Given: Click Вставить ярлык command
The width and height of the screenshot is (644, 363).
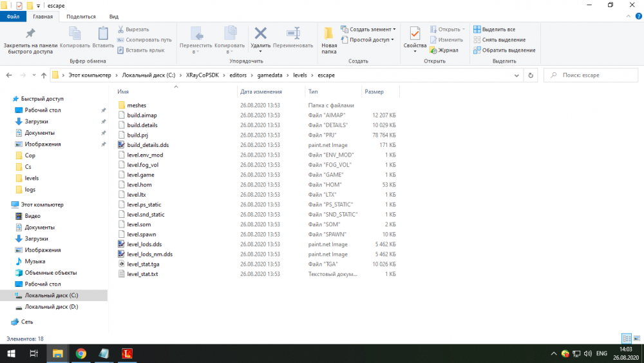Looking at the screenshot, I should pyautogui.click(x=141, y=50).
